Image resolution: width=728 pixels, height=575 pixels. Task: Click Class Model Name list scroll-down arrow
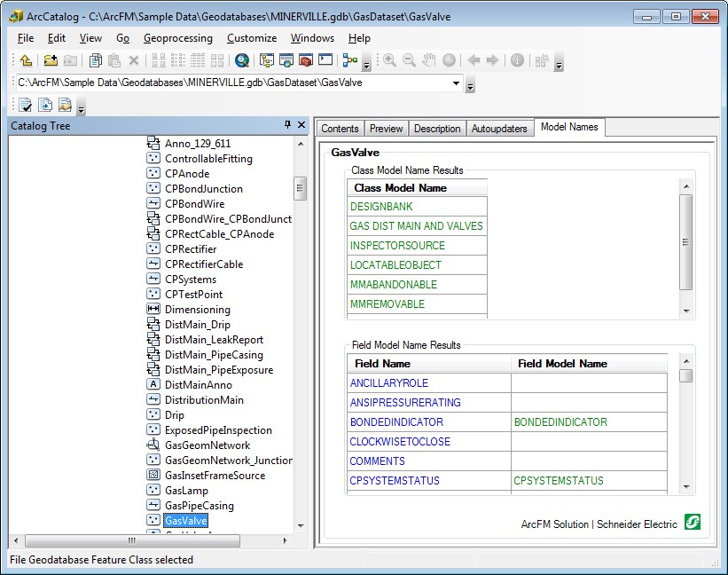click(x=686, y=311)
